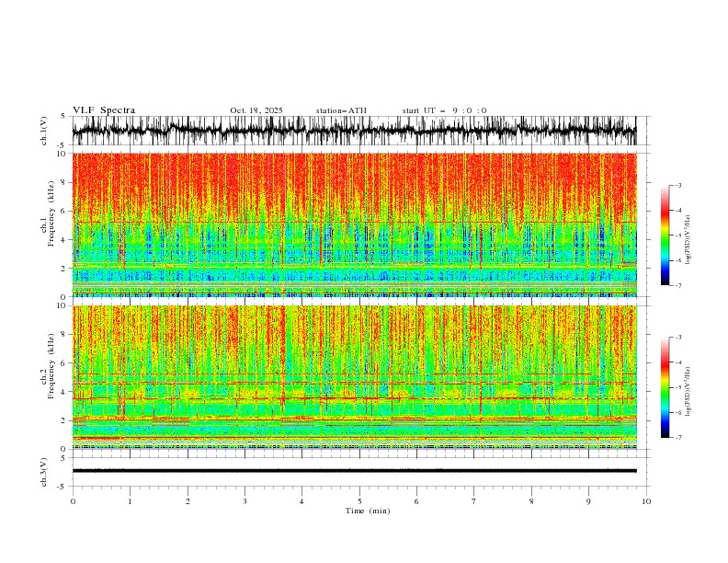Click the "ch.2 Frequency (kHz)" axis label
Screen dimensions: 728x563
[x=48, y=366]
